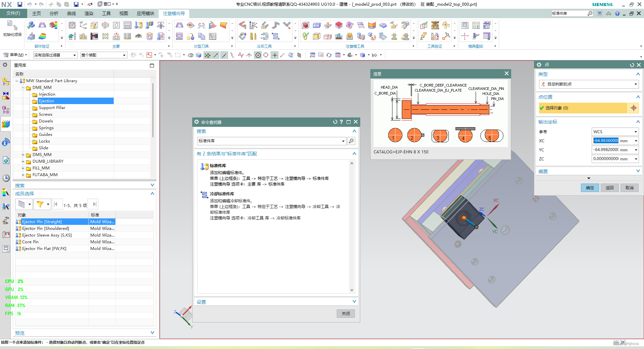Toggle the Enable Snap Point button
Screen dimensions: 644x349
(208, 55)
